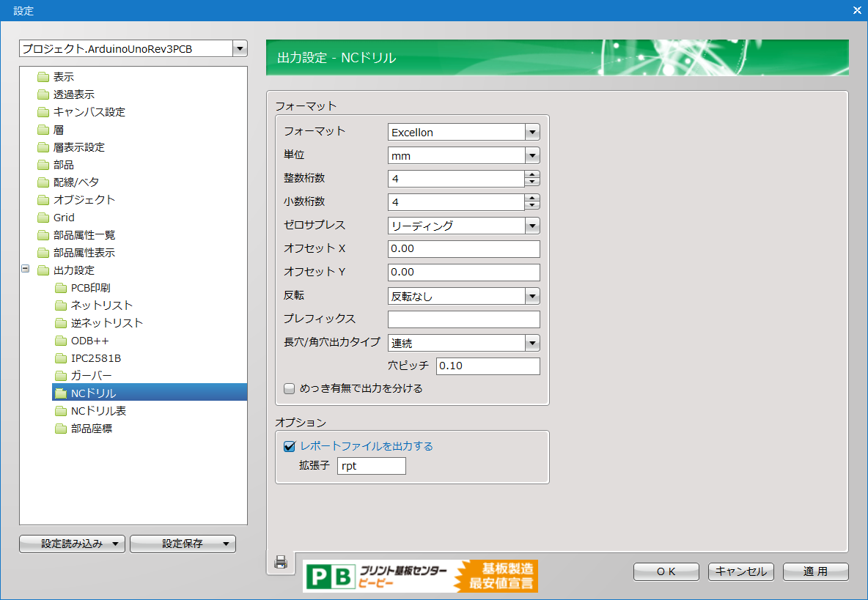The width and height of the screenshot is (868, 600).
Task: Click the Grid folder icon in tree
Action: coord(43,218)
